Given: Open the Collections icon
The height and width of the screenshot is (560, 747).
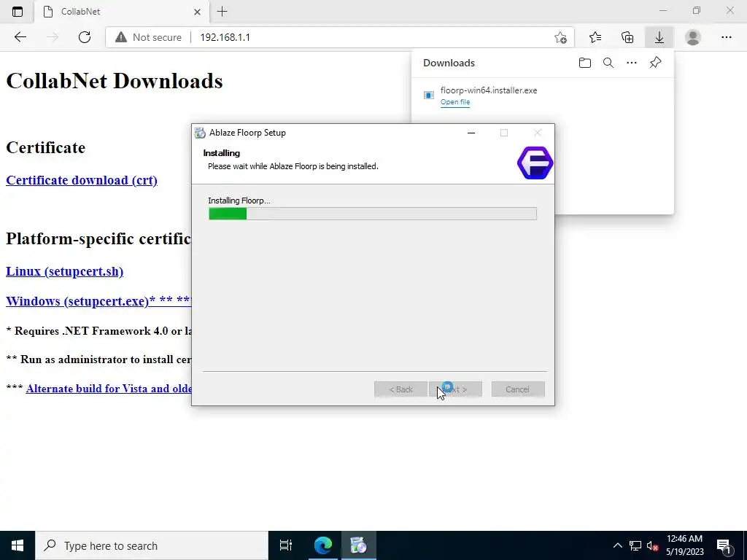Looking at the screenshot, I should [x=627, y=37].
